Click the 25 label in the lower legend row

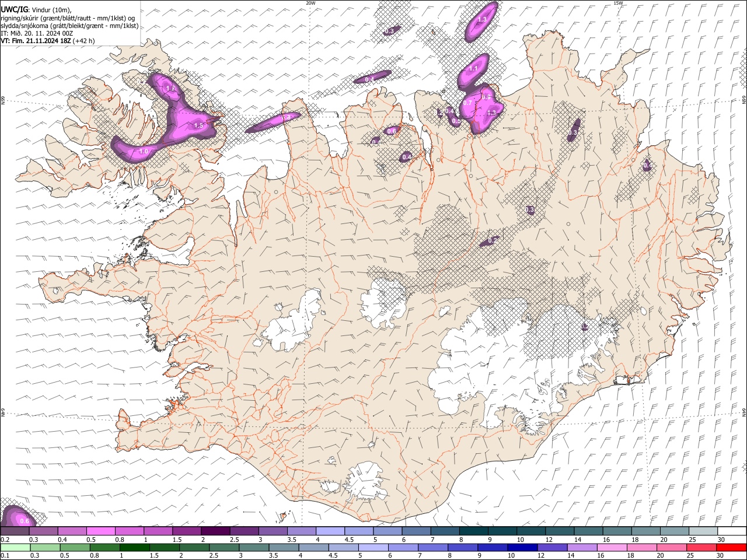690,556
